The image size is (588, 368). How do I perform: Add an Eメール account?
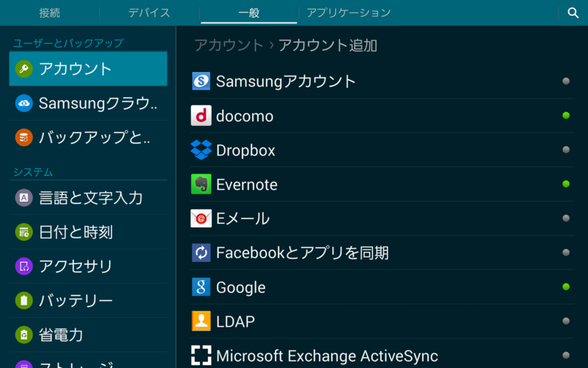tap(381, 218)
